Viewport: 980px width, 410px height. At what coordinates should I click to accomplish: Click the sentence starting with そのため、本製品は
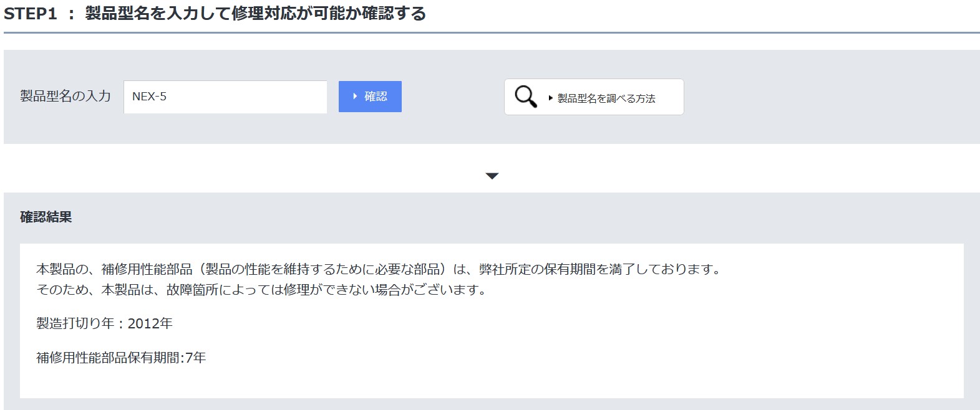click(x=262, y=290)
